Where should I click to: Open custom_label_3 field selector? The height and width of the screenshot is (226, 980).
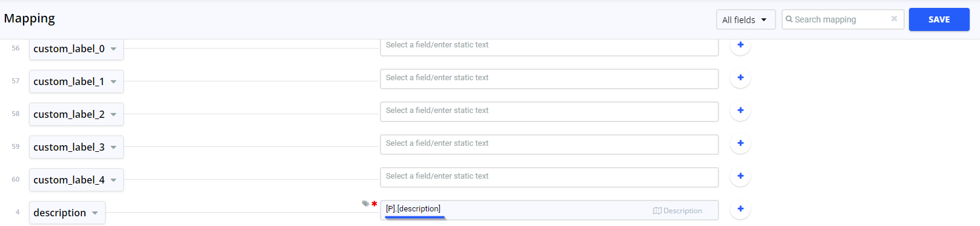point(76,147)
